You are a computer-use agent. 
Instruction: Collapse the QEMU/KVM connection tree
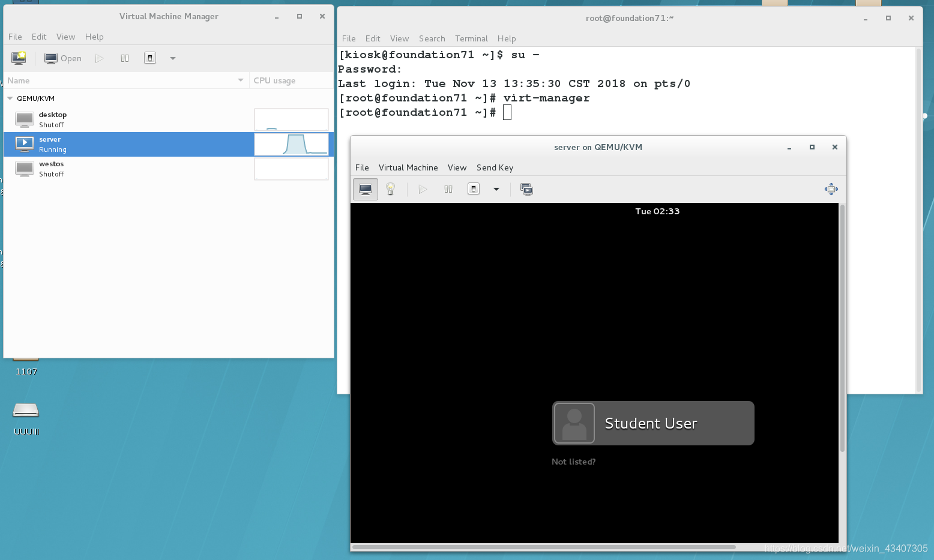(x=10, y=98)
